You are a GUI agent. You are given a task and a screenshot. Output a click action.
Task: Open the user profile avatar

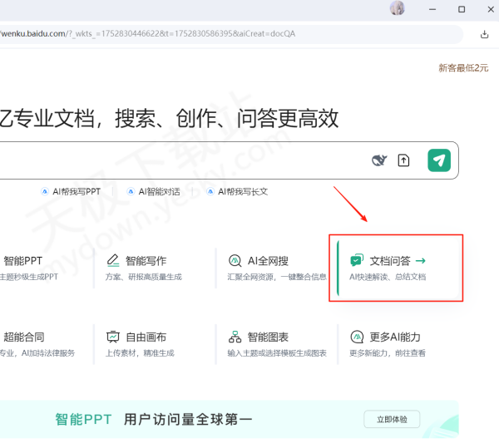[398, 8]
